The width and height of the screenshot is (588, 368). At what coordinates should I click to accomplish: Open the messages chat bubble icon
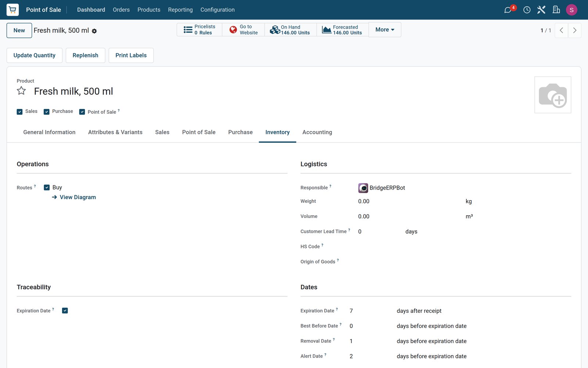coord(508,10)
